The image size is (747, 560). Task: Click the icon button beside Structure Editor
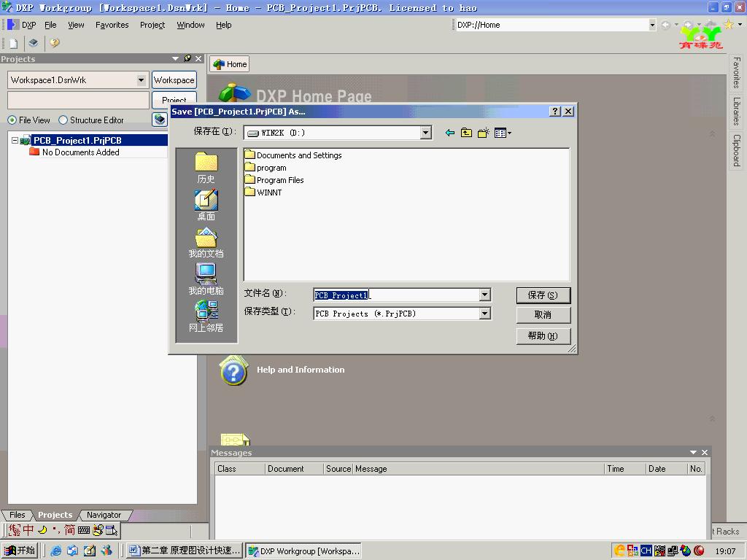[x=160, y=120]
